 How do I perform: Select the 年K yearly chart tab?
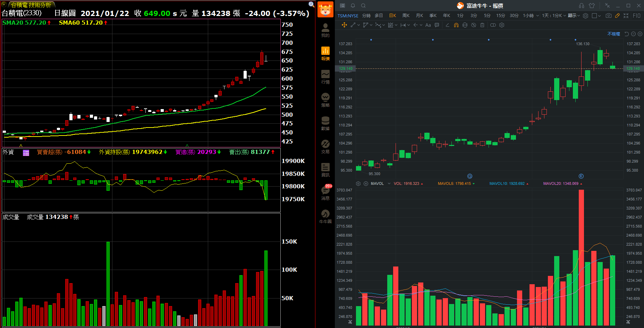447,16
